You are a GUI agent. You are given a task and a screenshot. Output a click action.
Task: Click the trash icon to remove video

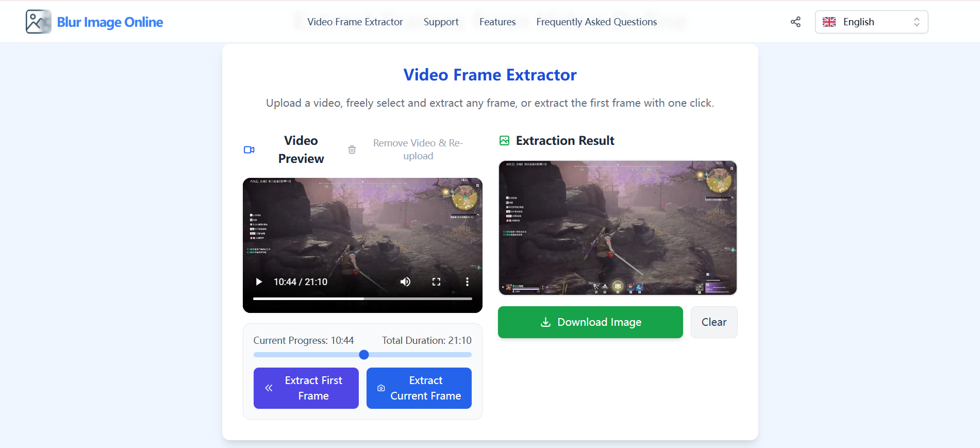point(352,150)
